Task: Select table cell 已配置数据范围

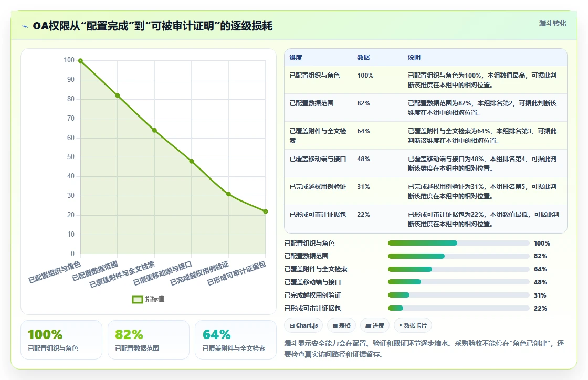Action: (312, 103)
